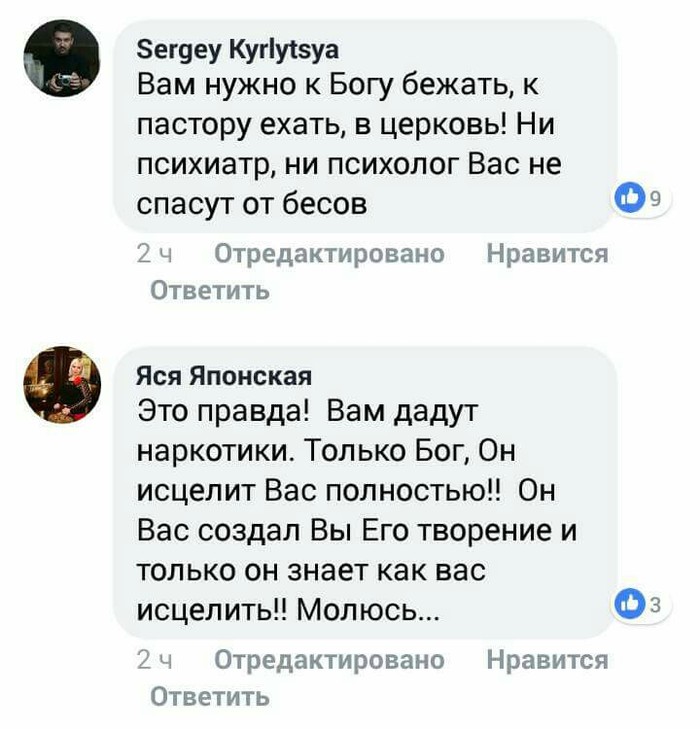This screenshot has width=700, height=729.
Task: Click the Яся Японская author name
Action: [224, 375]
